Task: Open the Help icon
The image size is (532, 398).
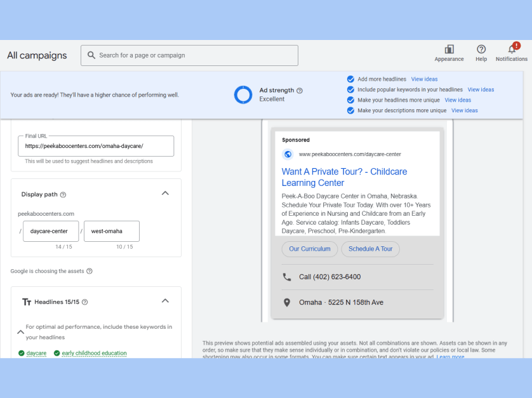Action: tap(481, 50)
